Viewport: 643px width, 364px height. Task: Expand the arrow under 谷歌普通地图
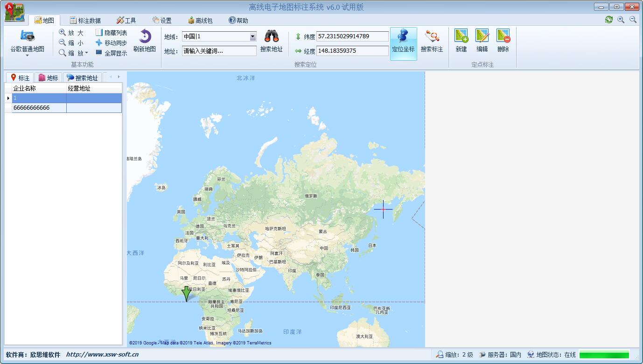pyautogui.click(x=27, y=56)
